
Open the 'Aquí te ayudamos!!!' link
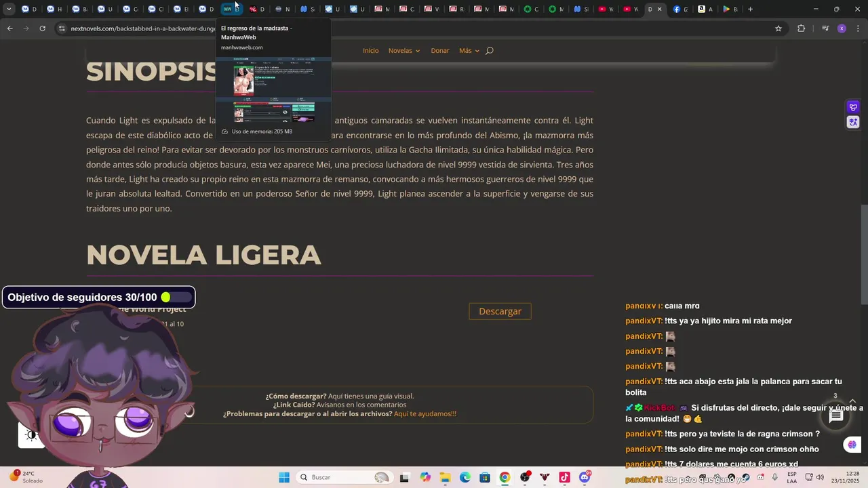[425, 413]
